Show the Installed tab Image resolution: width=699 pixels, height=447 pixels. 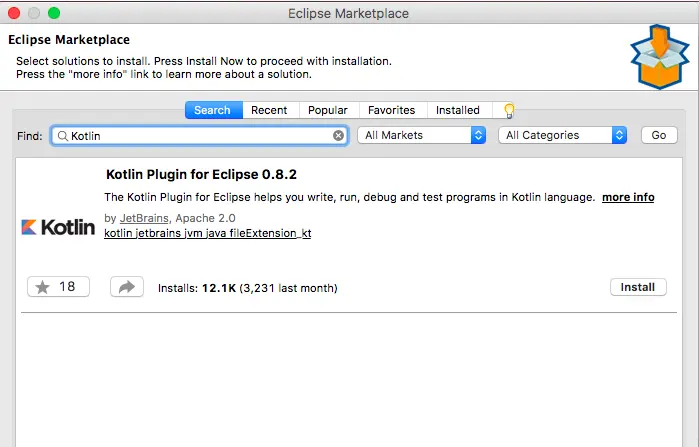458,110
